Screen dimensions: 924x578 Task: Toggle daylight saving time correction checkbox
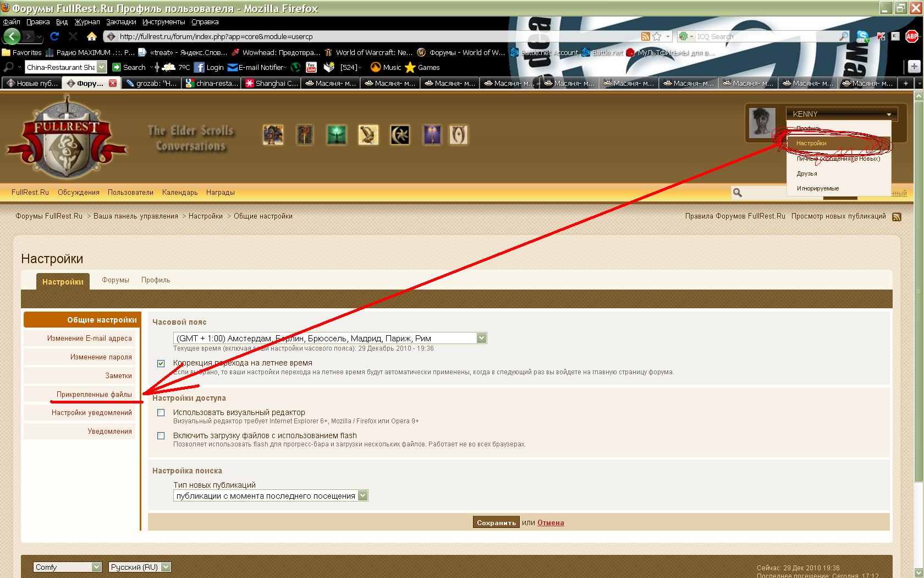pos(161,363)
